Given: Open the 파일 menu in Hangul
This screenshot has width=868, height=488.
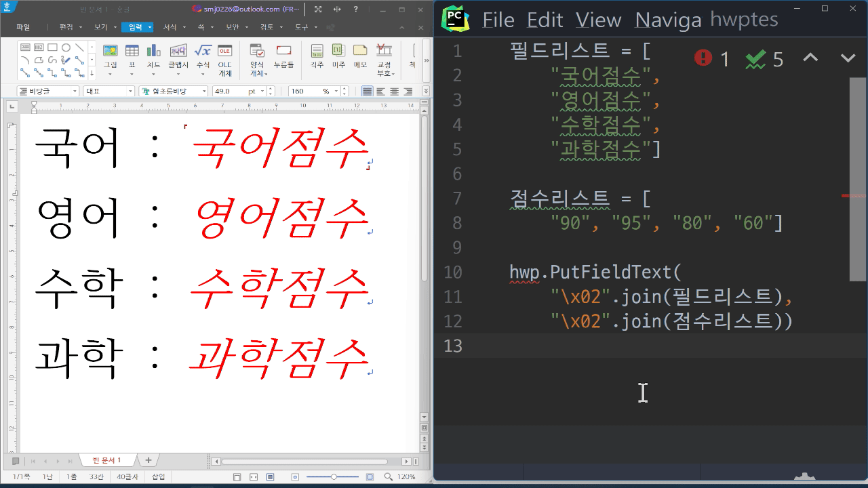Looking at the screenshot, I should pos(23,28).
